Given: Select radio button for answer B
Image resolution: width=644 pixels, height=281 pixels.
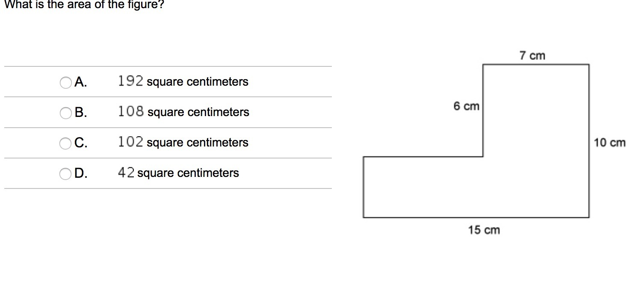Looking at the screenshot, I should [x=66, y=113].
